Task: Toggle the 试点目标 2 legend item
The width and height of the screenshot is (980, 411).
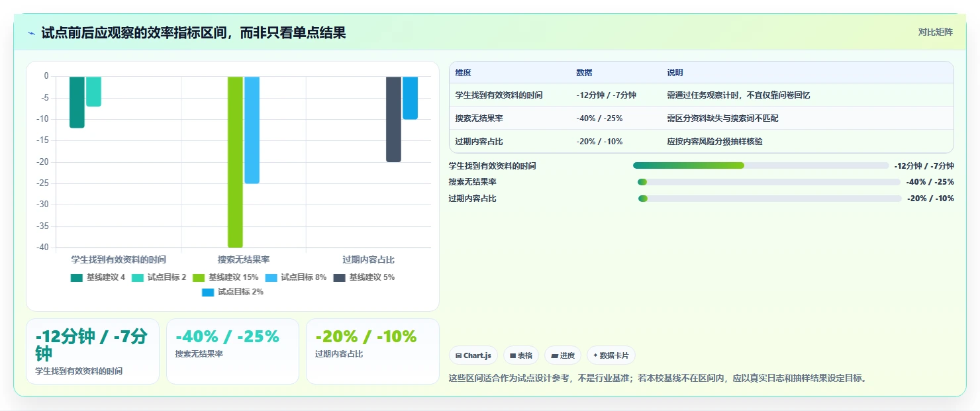Action: tap(159, 277)
